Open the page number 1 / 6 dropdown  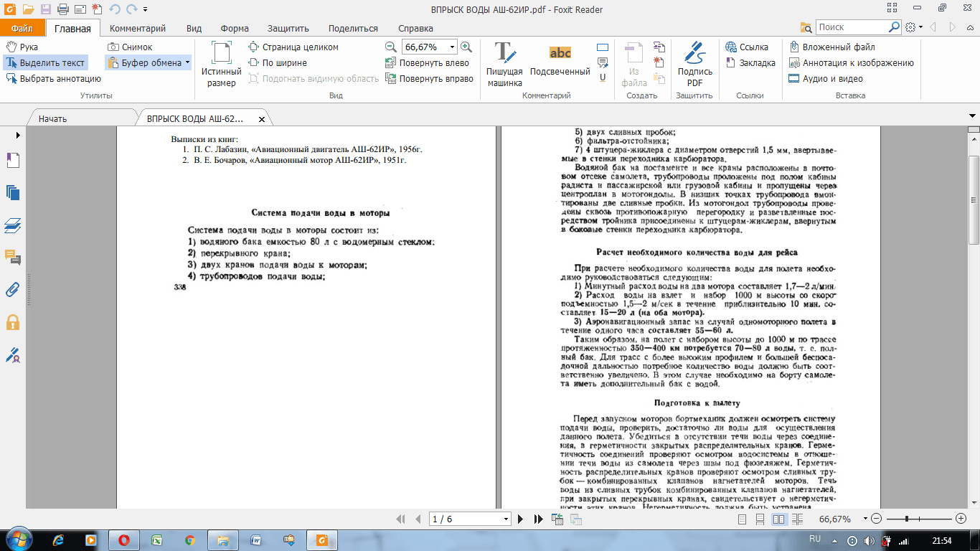pyautogui.click(x=507, y=519)
